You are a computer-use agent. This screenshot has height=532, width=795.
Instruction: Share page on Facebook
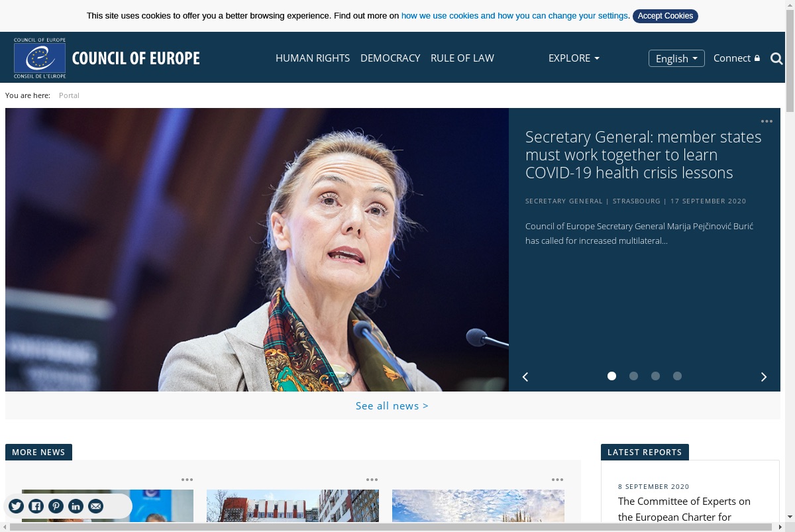tap(36, 506)
